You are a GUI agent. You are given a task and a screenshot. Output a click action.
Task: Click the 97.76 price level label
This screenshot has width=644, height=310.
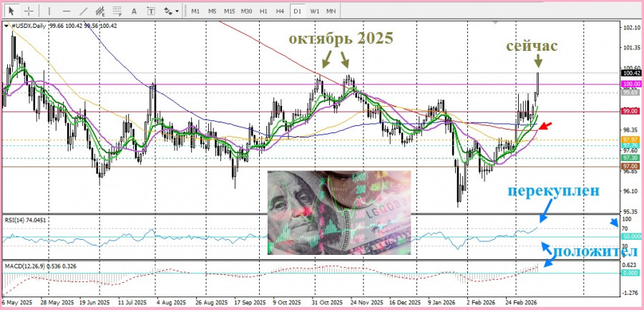(631, 145)
